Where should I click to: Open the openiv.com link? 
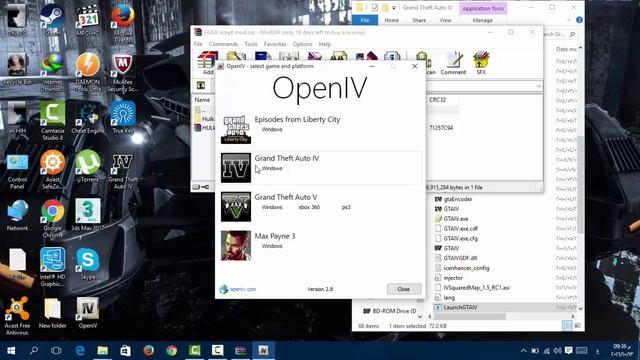click(238, 289)
